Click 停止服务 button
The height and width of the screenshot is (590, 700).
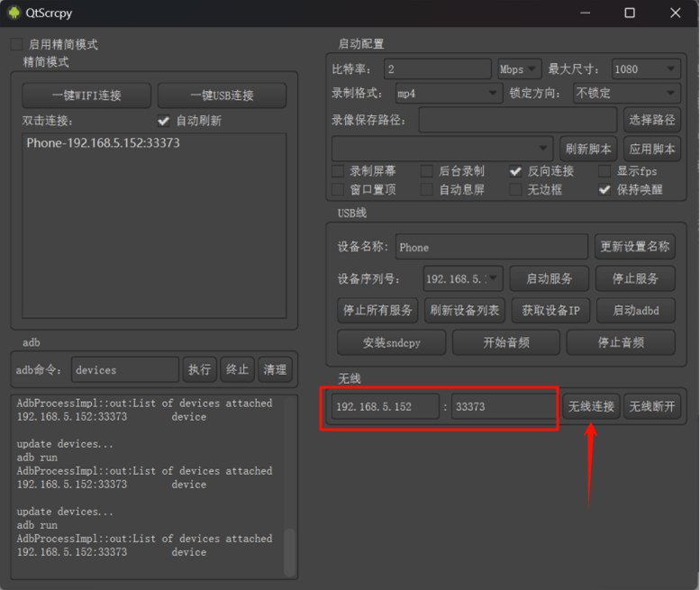(635, 279)
